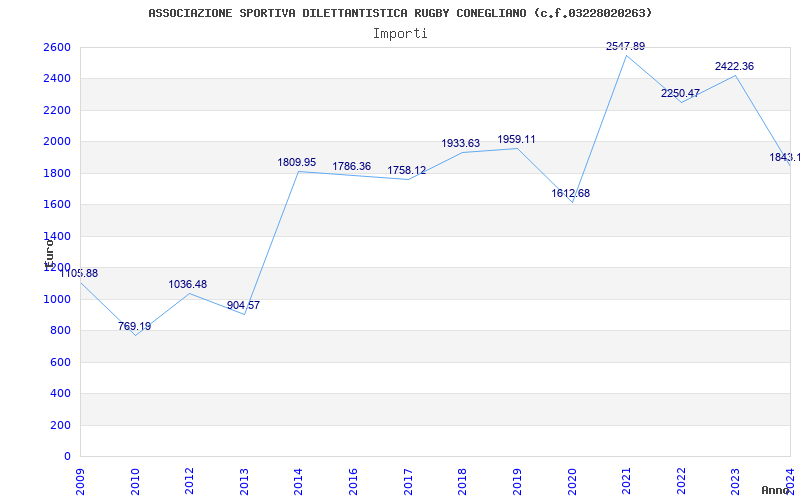
Task: Select the 2547.89 peak value label
Action: point(626,46)
